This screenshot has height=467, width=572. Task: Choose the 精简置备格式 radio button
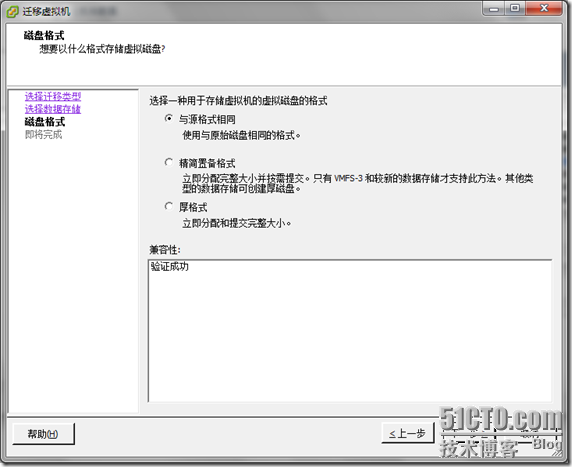coord(169,162)
